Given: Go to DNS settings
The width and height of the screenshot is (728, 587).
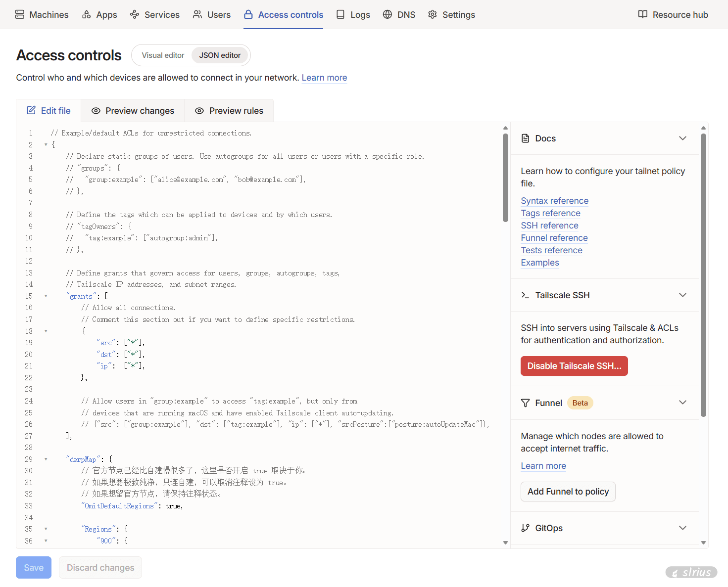Looking at the screenshot, I should (x=399, y=15).
